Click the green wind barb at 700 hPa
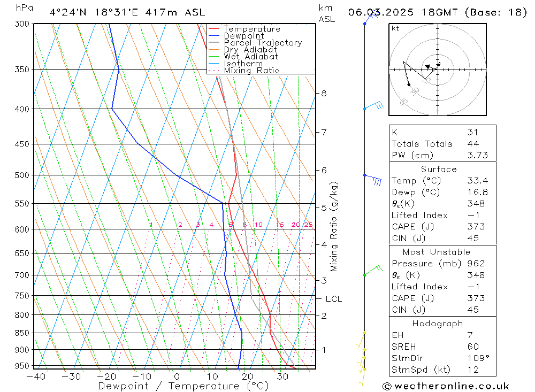 373,270
